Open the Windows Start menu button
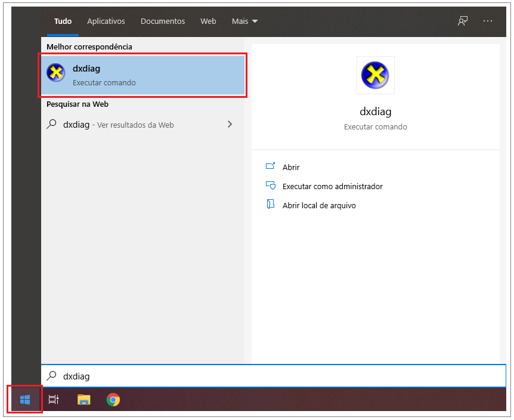The image size is (514, 420). click(x=25, y=400)
